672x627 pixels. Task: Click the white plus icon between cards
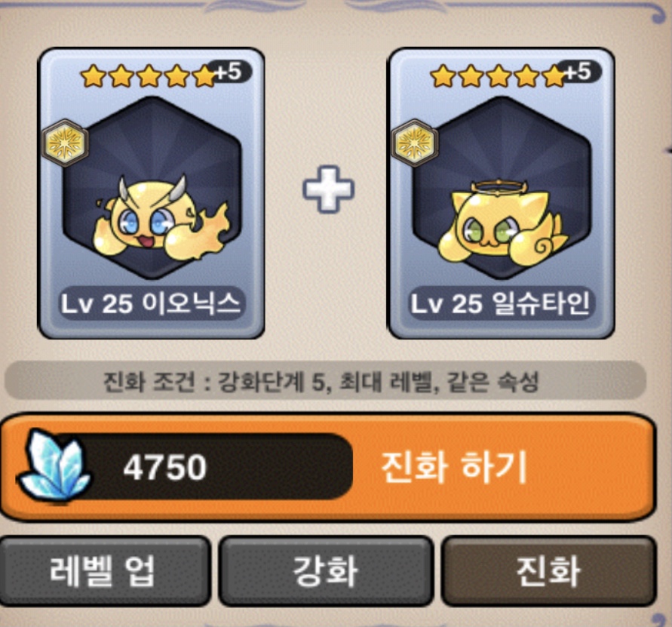[328, 189]
